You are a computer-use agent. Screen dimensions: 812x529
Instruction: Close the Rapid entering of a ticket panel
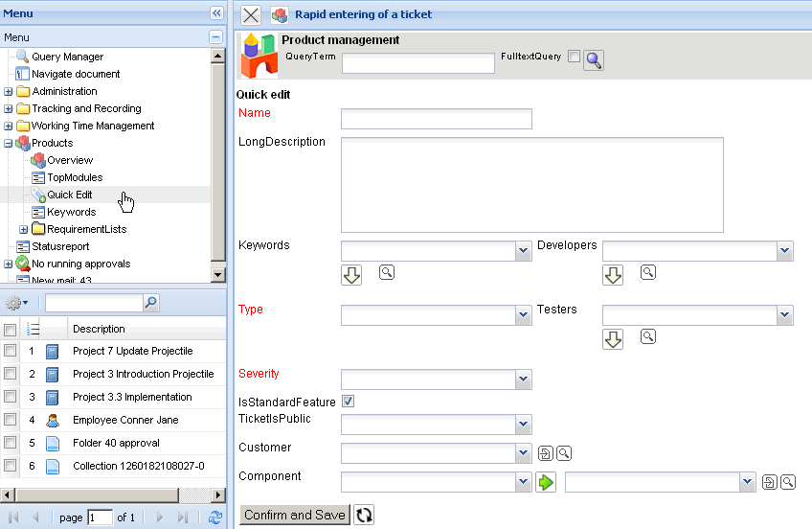pos(251,15)
